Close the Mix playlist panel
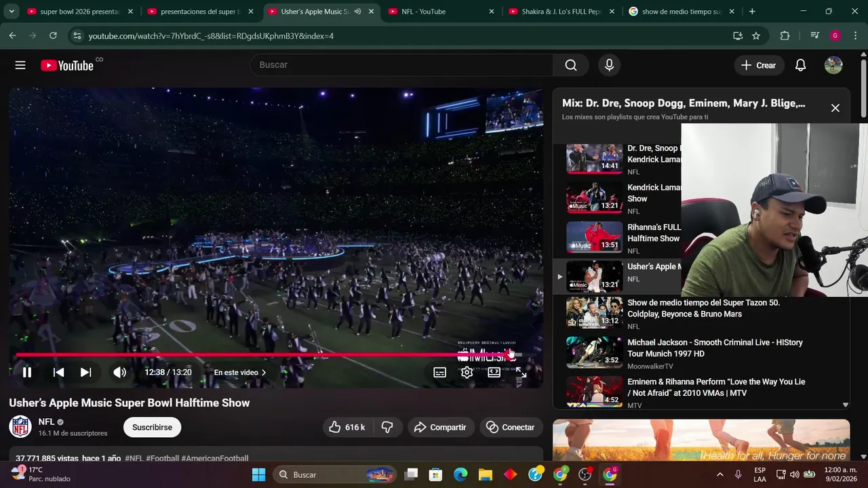 click(x=835, y=108)
